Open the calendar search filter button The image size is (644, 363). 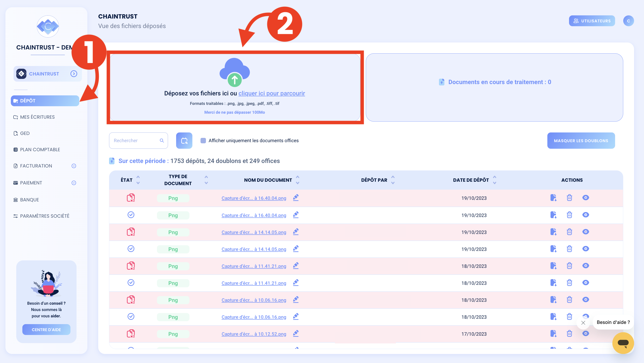click(184, 141)
